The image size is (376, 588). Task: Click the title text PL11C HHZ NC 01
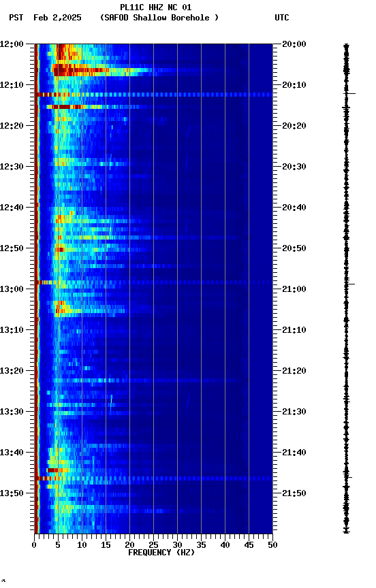156,7
